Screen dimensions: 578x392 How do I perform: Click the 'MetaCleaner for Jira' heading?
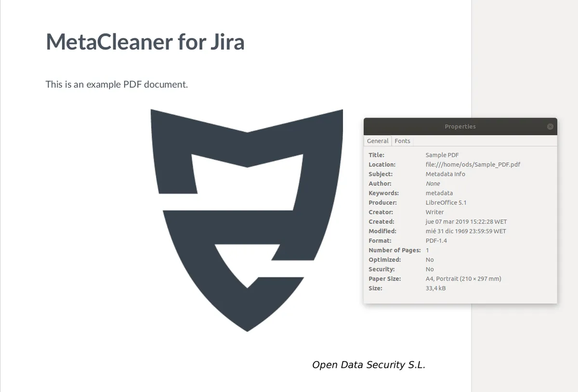(145, 41)
